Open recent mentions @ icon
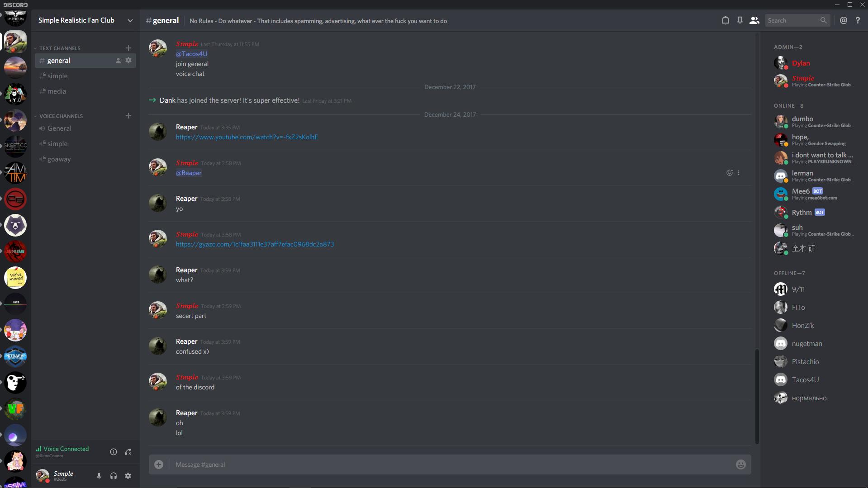Viewport: 868px width, 488px height. tap(843, 20)
